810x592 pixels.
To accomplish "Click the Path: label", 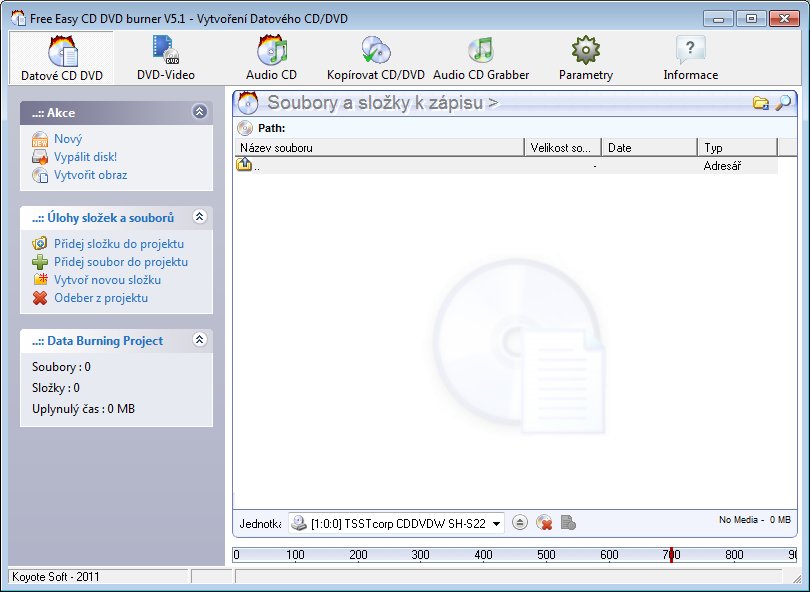I will [x=271, y=128].
